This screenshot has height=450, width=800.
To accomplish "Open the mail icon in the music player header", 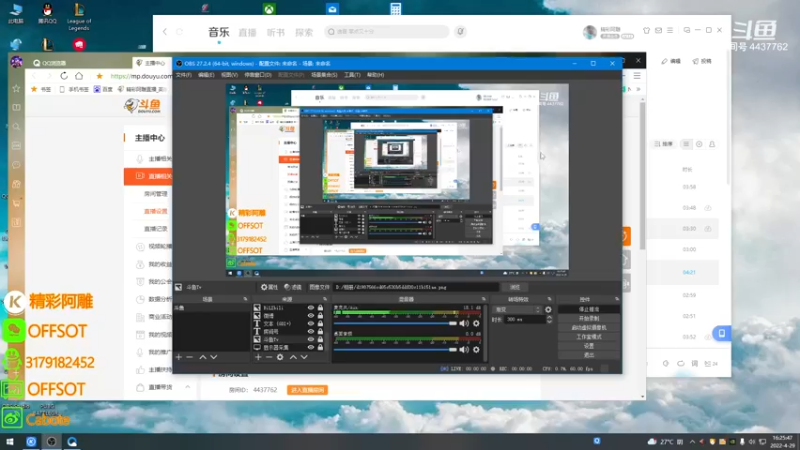I will [658, 31].
